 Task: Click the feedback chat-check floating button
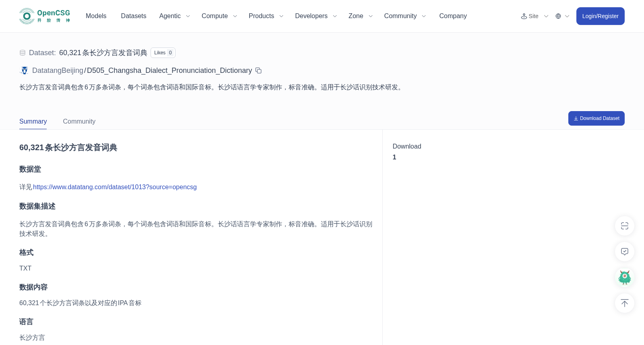(625, 252)
